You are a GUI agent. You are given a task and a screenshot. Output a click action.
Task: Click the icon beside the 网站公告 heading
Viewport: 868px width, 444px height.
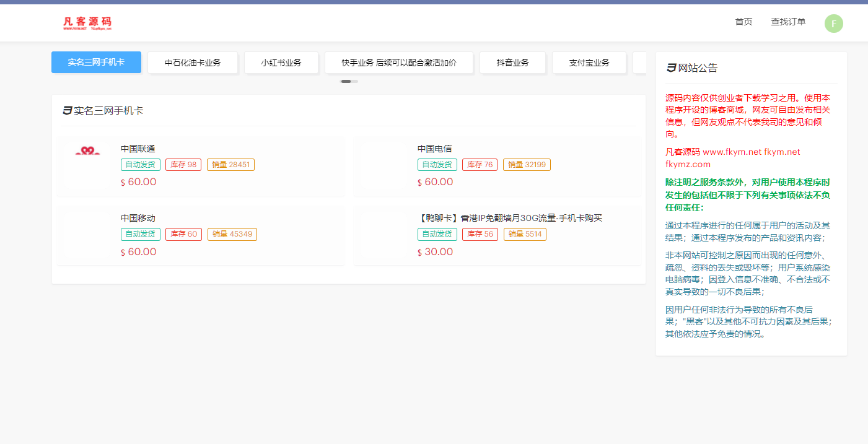pyautogui.click(x=671, y=68)
